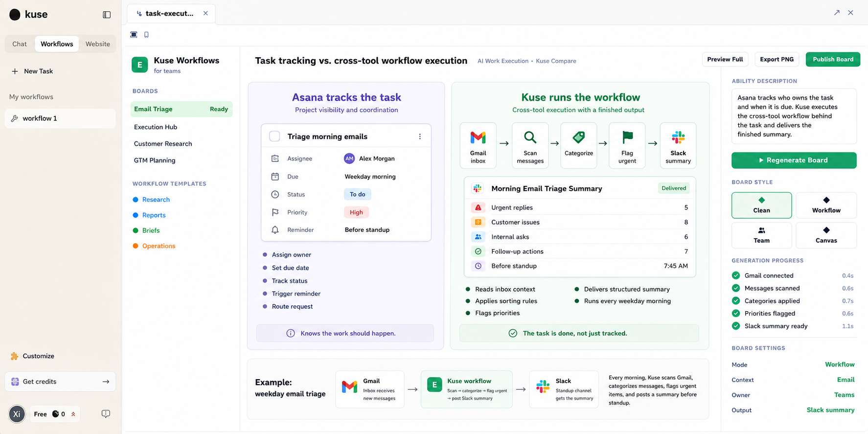Click the Urgent replies warning icon
Image resolution: width=868 pixels, height=434 pixels.
(x=478, y=207)
